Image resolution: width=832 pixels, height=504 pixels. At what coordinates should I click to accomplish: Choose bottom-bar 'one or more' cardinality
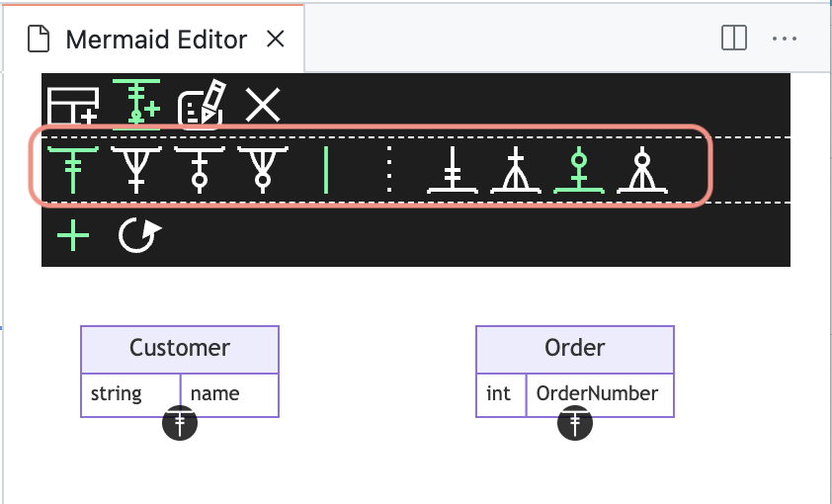[x=515, y=170]
